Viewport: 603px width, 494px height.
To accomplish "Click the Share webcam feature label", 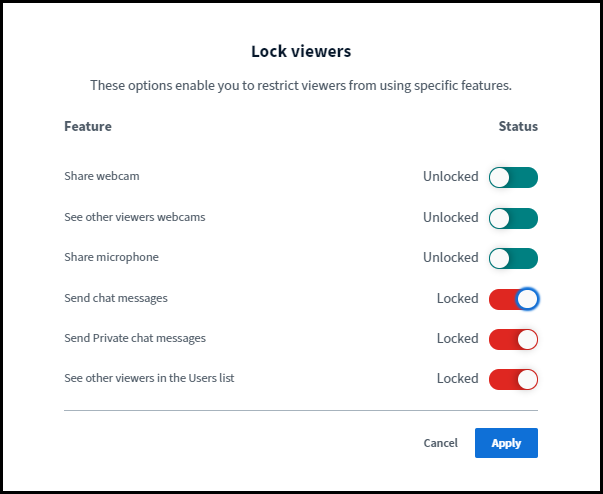I will (102, 177).
